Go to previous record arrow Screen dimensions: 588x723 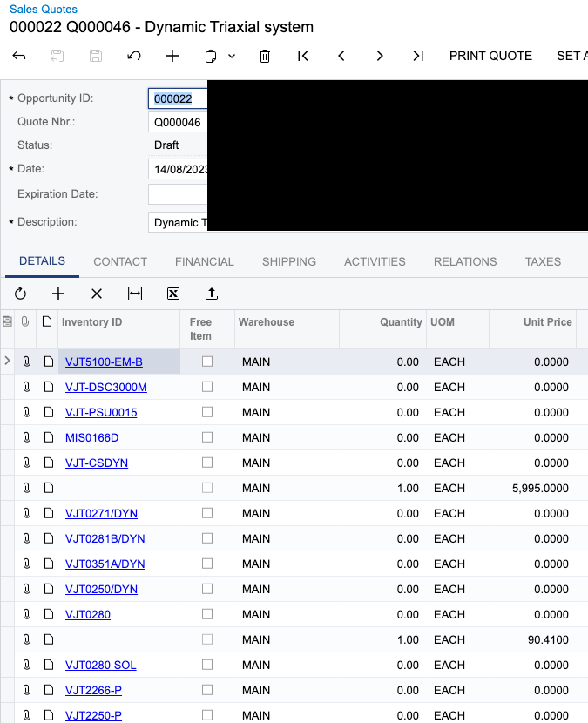point(341,57)
